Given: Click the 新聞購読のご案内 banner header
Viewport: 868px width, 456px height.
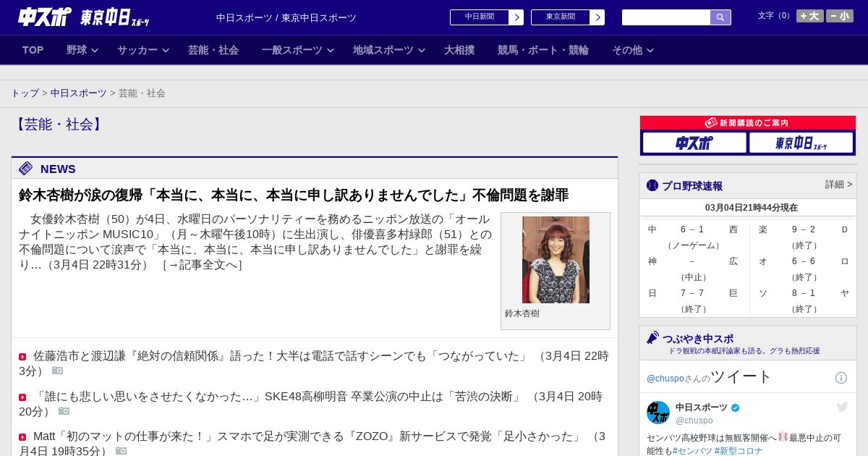Looking at the screenshot, I should [748, 123].
